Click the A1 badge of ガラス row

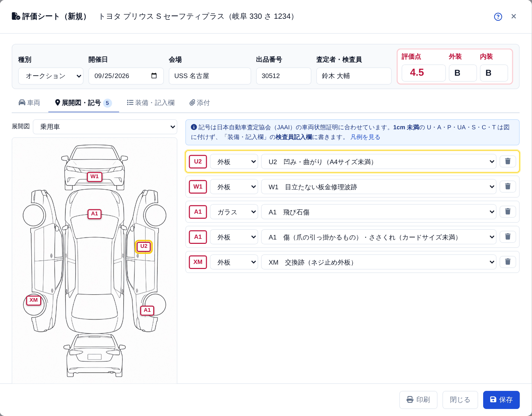(x=198, y=212)
